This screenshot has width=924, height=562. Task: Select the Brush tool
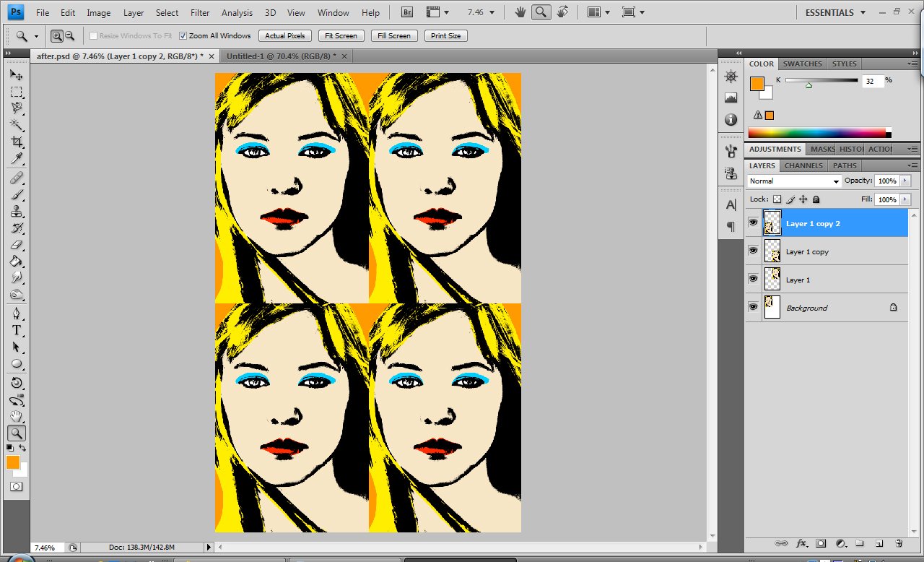[x=16, y=194]
